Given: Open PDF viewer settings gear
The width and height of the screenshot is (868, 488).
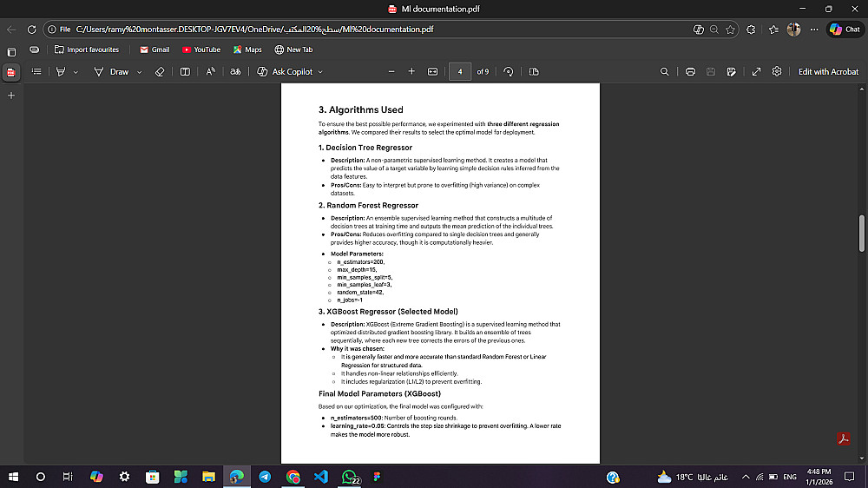Looking at the screenshot, I should click(777, 71).
